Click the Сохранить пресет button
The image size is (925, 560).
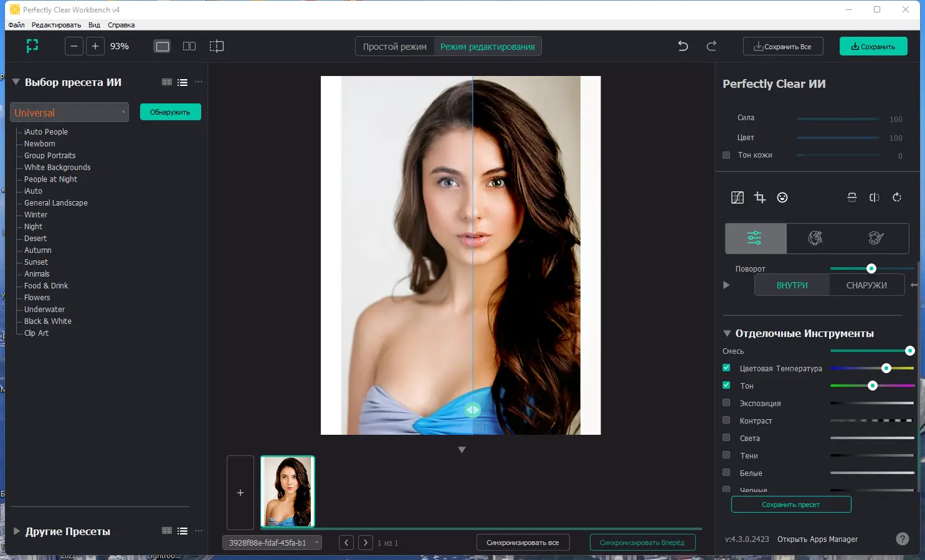click(790, 505)
